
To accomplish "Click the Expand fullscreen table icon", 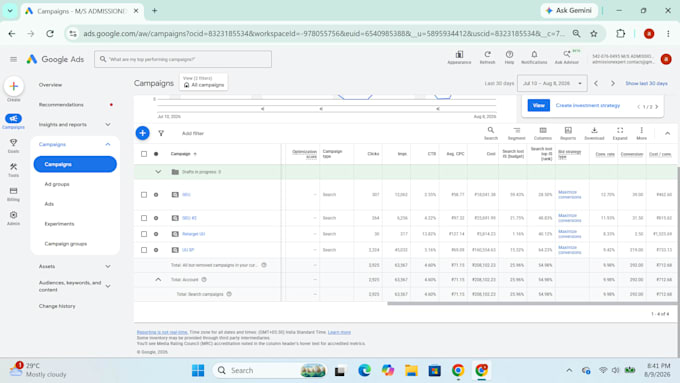I will pyautogui.click(x=620, y=130).
